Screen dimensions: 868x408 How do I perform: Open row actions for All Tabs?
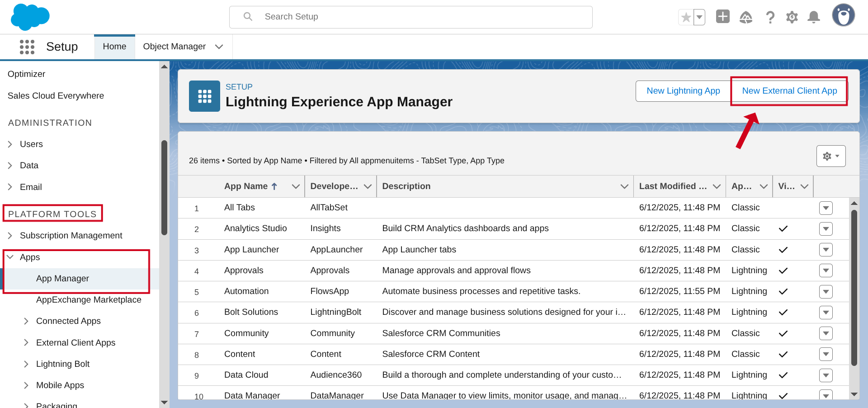coord(826,208)
